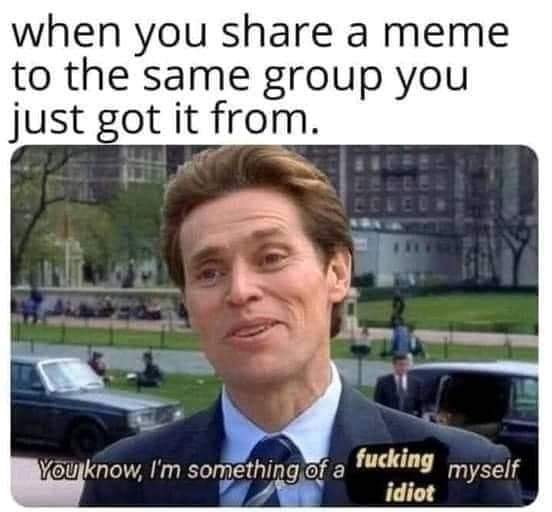Click the pasted "idiot" text label

point(409,492)
